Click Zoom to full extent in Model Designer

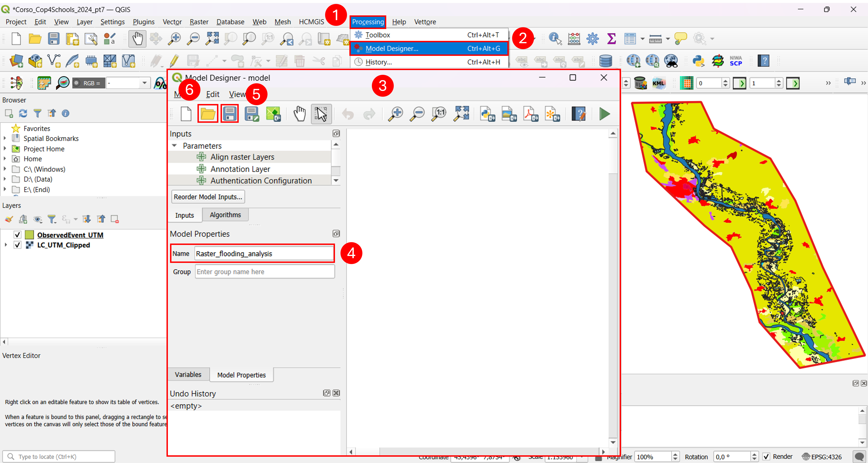coord(461,114)
